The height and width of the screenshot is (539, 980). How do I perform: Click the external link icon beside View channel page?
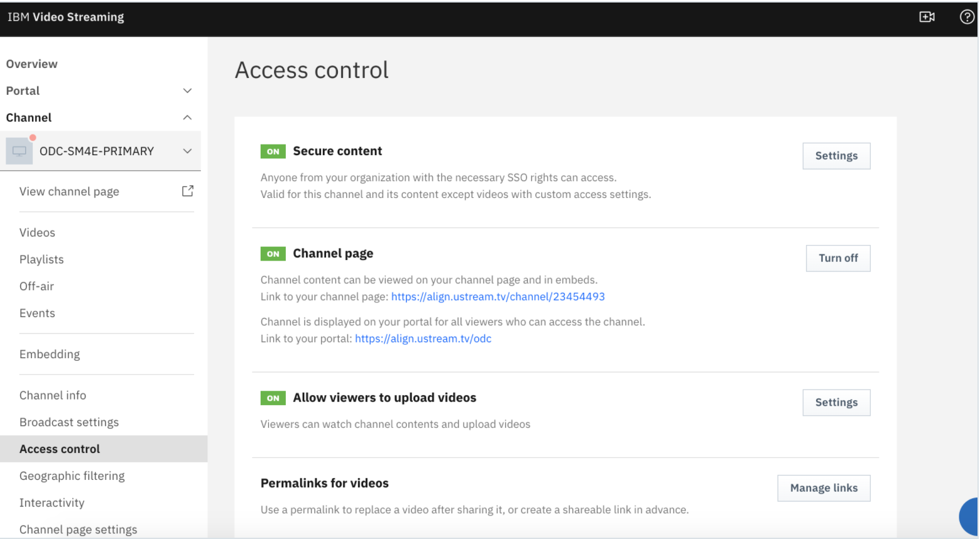pyautogui.click(x=187, y=191)
